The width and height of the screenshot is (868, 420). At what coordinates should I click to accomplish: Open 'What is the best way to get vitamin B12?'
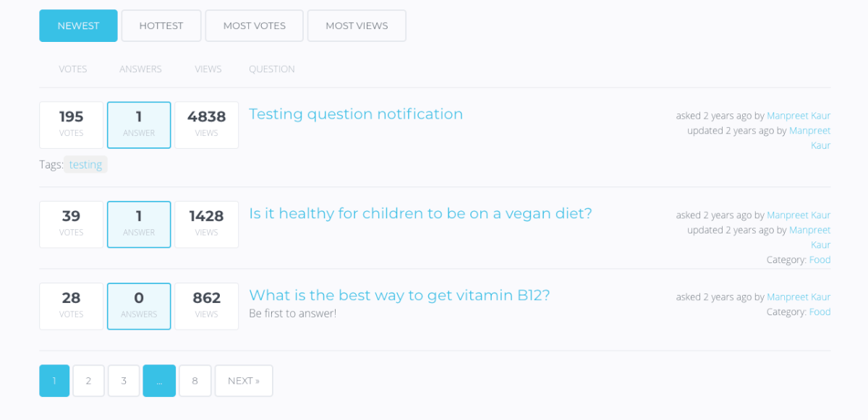pos(399,295)
